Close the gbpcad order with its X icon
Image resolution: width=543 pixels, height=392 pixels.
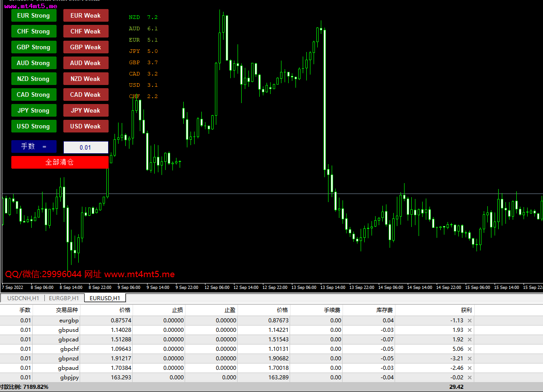(469, 340)
